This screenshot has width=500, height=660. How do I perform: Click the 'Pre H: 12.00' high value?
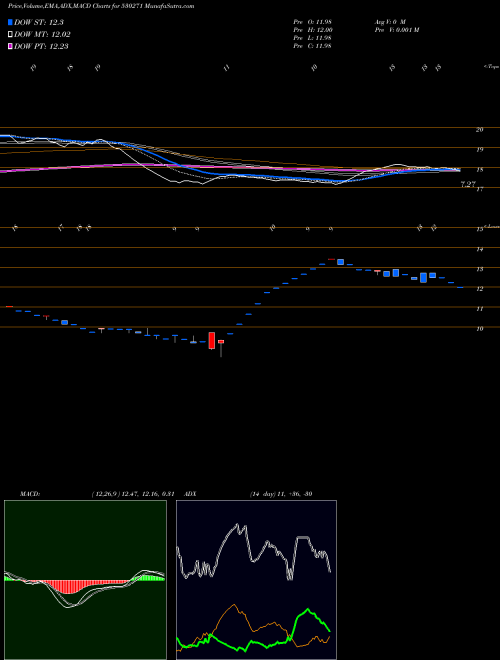point(313,30)
